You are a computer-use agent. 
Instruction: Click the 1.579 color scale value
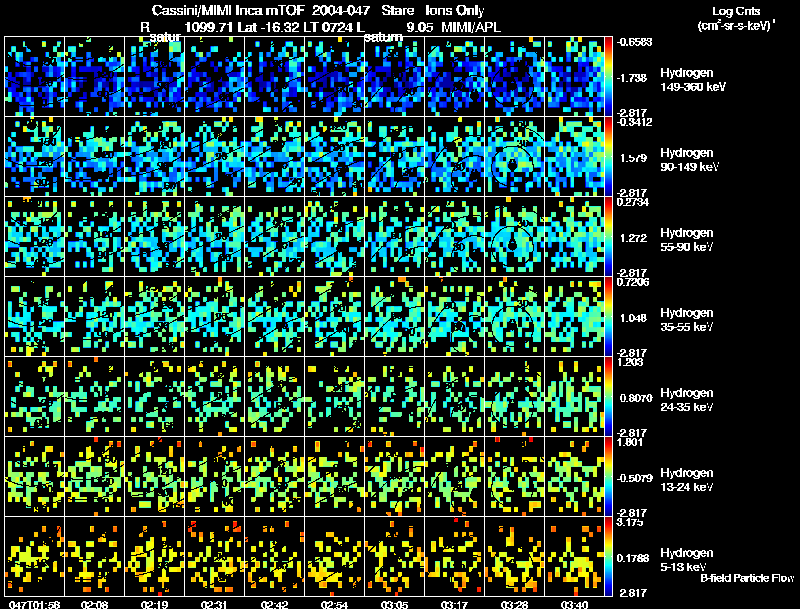tap(634, 158)
